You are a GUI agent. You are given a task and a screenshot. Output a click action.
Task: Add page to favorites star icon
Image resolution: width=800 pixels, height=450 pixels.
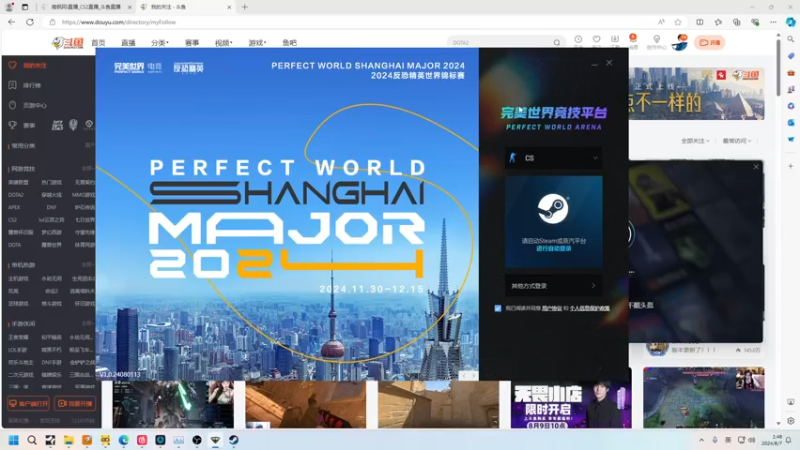click(678, 22)
